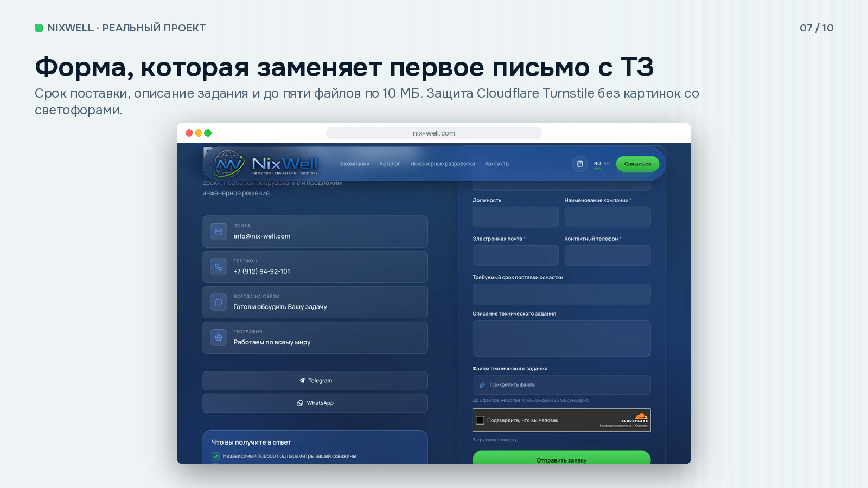The width and height of the screenshot is (868, 488).
Task: Toggle the green check for Независимый подбор
Action: point(215,456)
